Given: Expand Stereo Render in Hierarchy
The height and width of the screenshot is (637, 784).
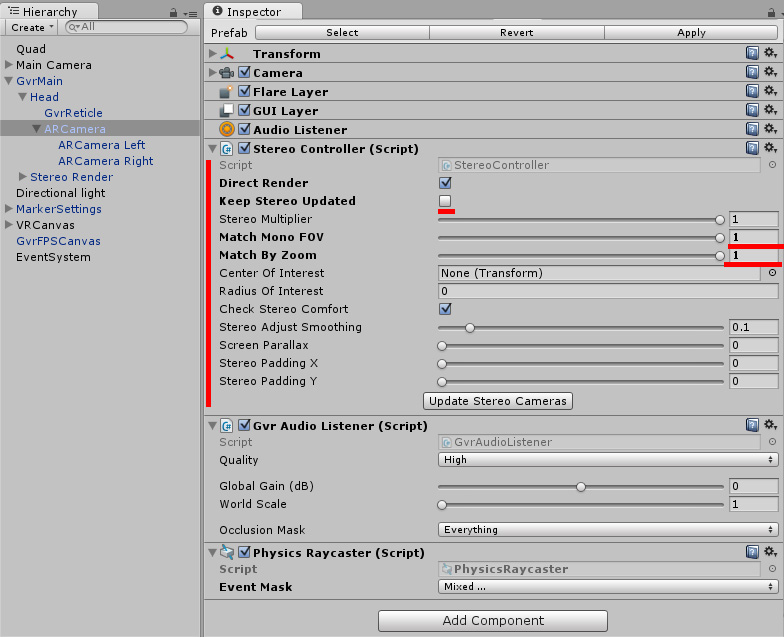Looking at the screenshot, I should coord(22,176).
